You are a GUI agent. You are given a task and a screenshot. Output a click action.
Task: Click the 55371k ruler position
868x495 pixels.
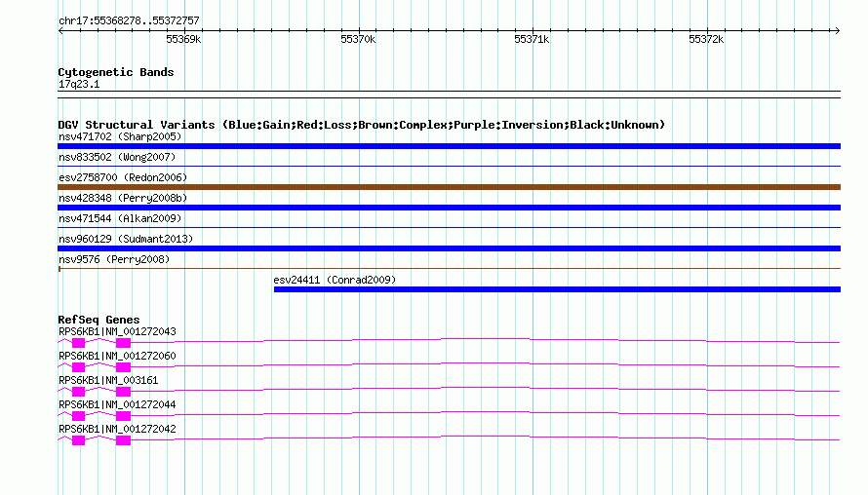(x=532, y=39)
